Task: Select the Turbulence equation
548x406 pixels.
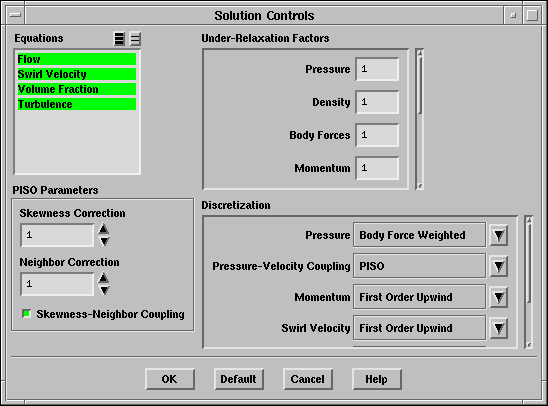Action: pos(77,104)
